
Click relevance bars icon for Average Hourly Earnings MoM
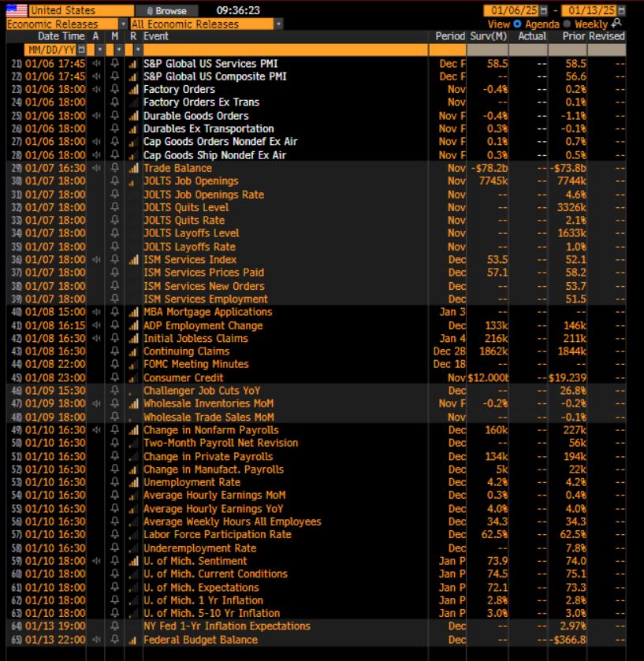(133, 496)
